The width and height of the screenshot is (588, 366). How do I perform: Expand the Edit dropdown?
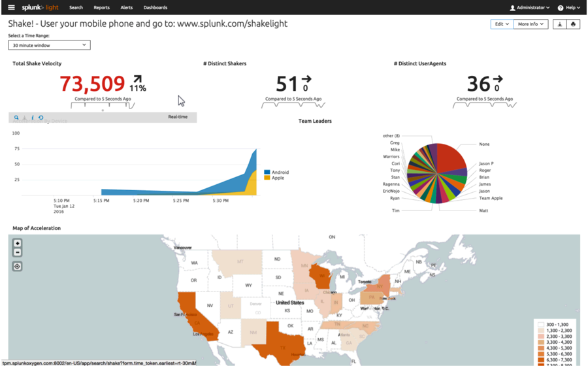click(502, 24)
